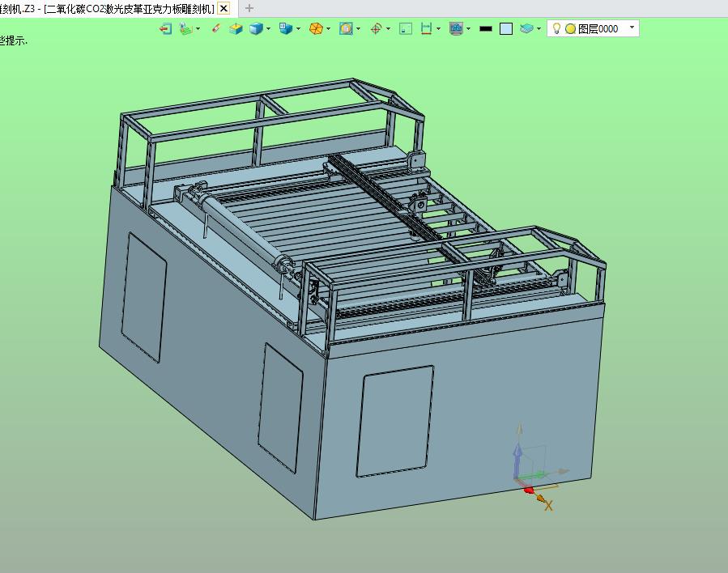Screen dimensions: 728x573
Task: Open dropdown next to framed circle icon
Action: (x=359, y=29)
